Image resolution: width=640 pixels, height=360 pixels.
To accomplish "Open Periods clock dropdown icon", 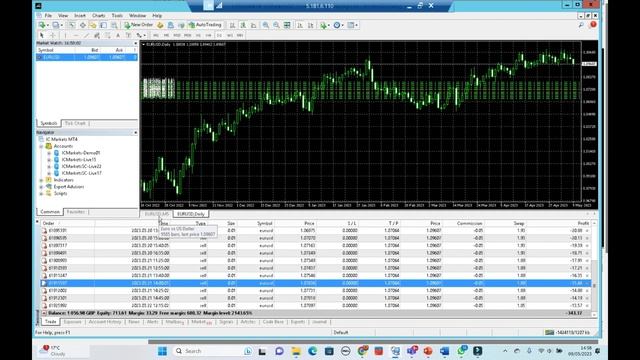I will 338,25.
